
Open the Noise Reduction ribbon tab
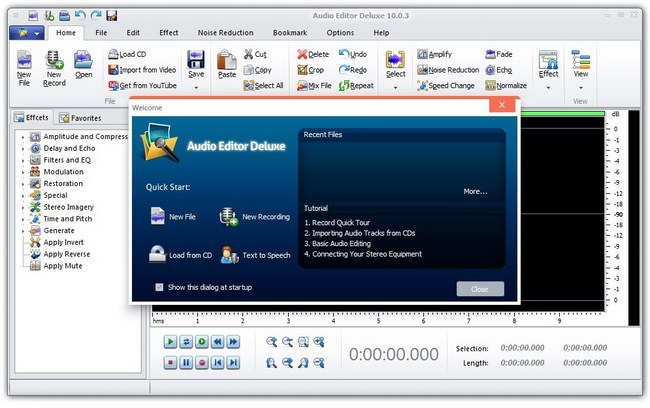click(226, 33)
